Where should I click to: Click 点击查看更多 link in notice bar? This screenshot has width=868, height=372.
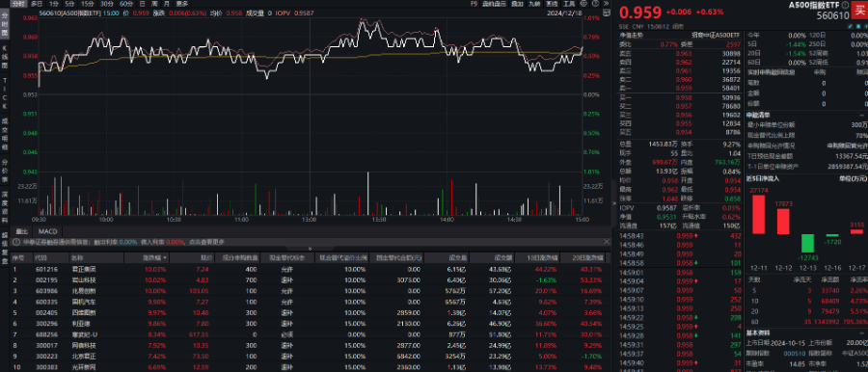coord(206,242)
